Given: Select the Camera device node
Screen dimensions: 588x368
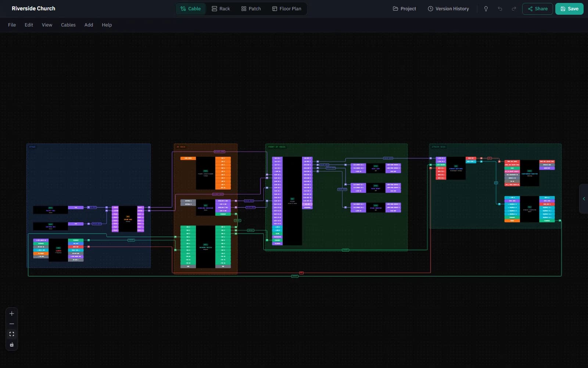Looking at the screenshot, I should [x=58, y=250].
